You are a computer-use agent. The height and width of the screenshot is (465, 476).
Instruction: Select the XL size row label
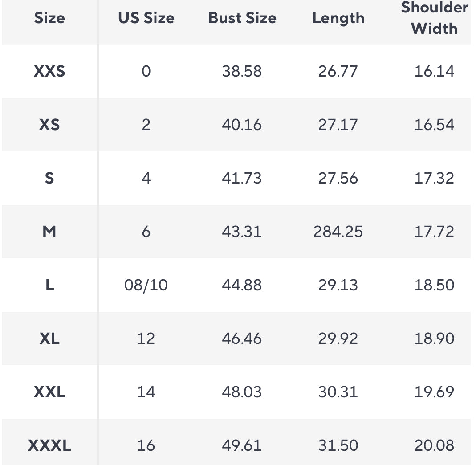49,339
